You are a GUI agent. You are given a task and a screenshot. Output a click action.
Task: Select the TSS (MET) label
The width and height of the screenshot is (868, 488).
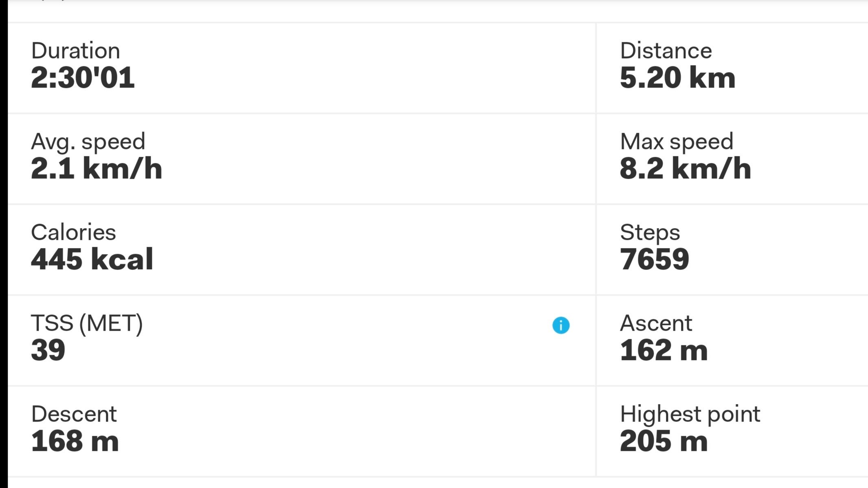coord(87,324)
